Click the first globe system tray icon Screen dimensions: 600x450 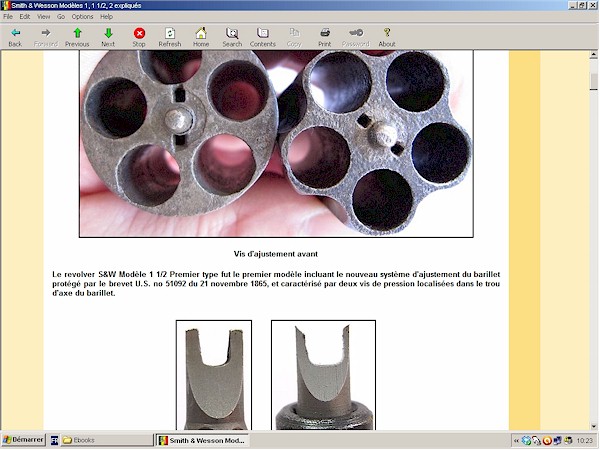click(526, 440)
